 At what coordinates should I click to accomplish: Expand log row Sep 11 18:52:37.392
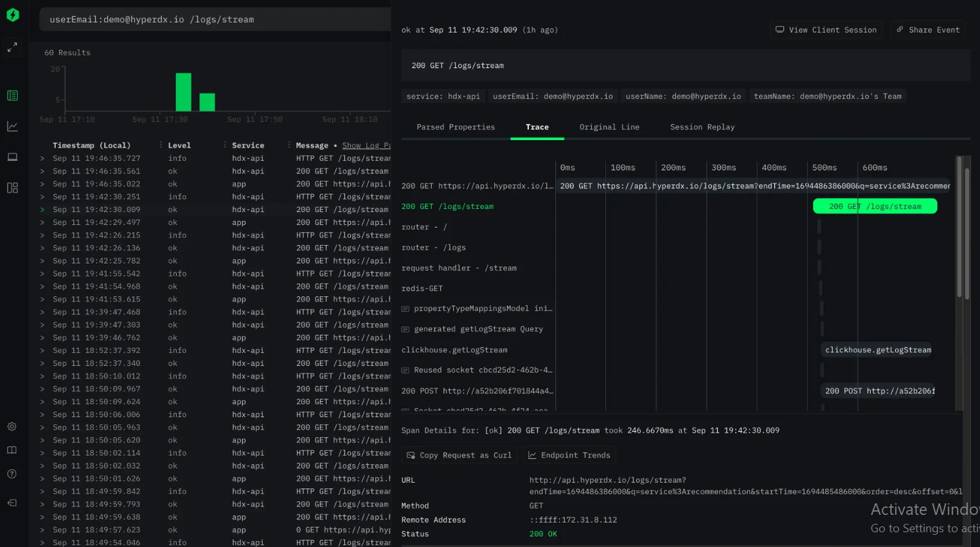point(42,350)
